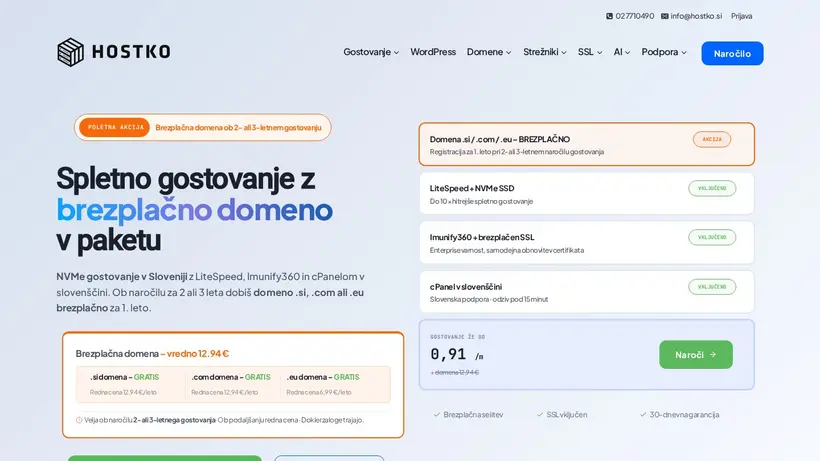The height and width of the screenshot is (461, 820).
Task: Click Do 10× hitrejše spletno gostovanje text
Action: (481, 201)
